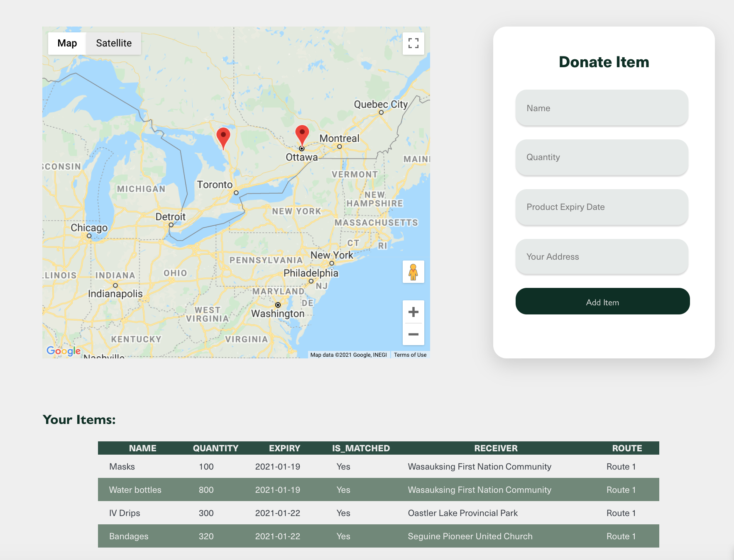
Task: Switch to Map view
Action: (x=67, y=43)
